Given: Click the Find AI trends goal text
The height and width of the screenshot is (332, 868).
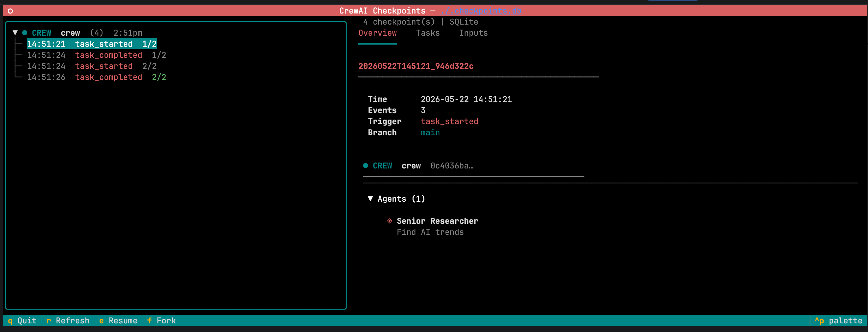Looking at the screenshot, I should coord(430,232).
